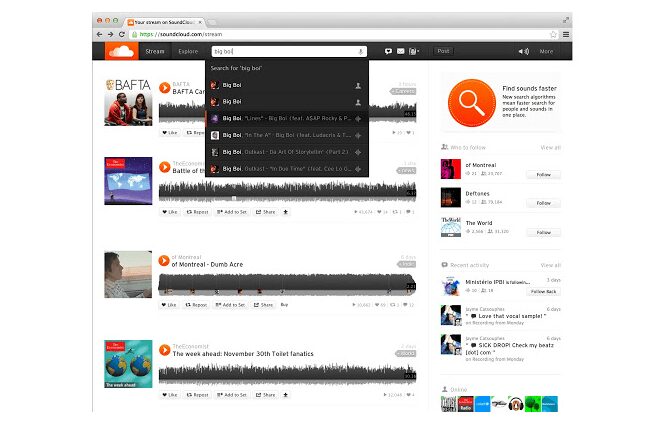This screenshot has height=432, width=670.
Task: Share the Economist 'Battle of' track
Action: coord(265,212)
